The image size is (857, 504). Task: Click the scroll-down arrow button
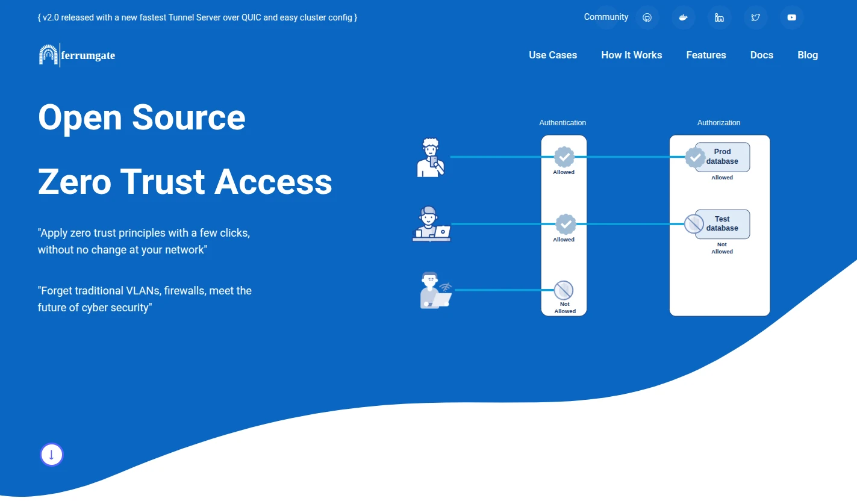(52, 455)
